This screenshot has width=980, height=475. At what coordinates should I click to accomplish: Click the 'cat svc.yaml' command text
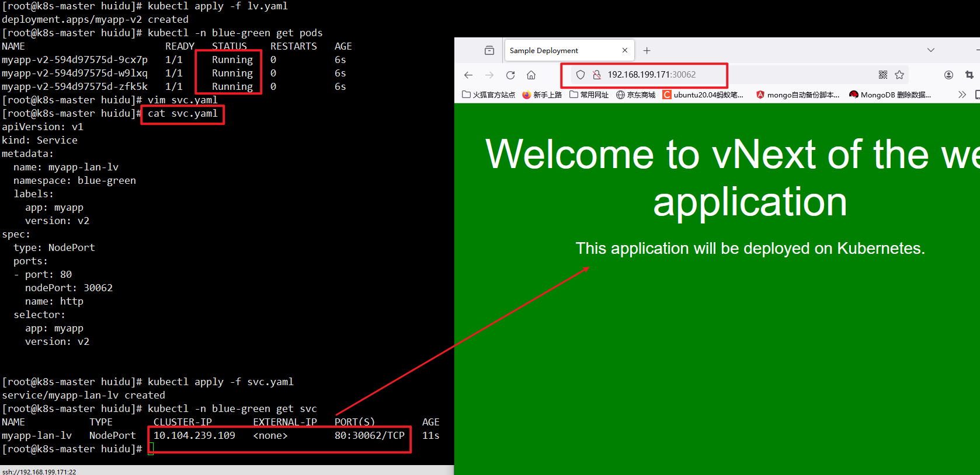pos(183,113)
